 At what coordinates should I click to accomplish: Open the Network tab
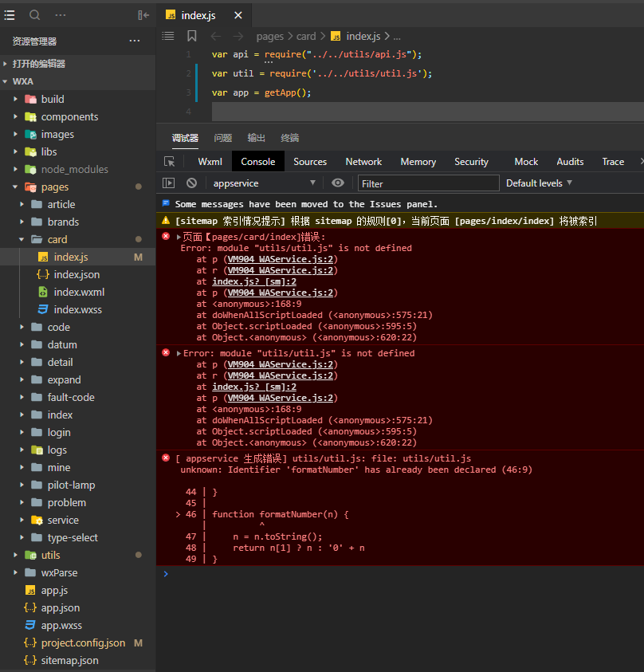click(363, 162)
